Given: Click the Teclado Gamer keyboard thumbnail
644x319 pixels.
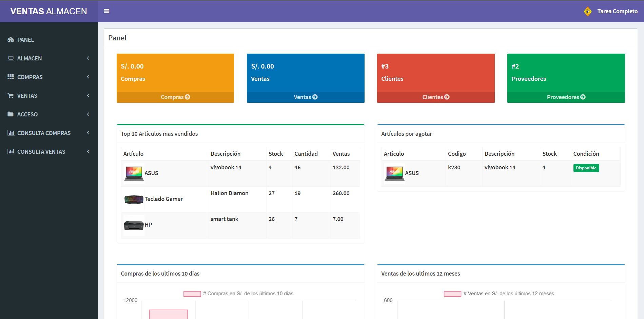Looking at the screenshot, I should pos(134,199).
